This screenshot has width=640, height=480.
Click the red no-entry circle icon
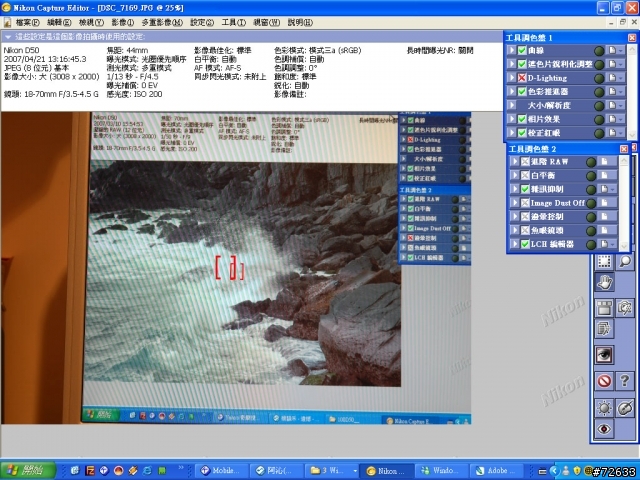pos(604,381)
